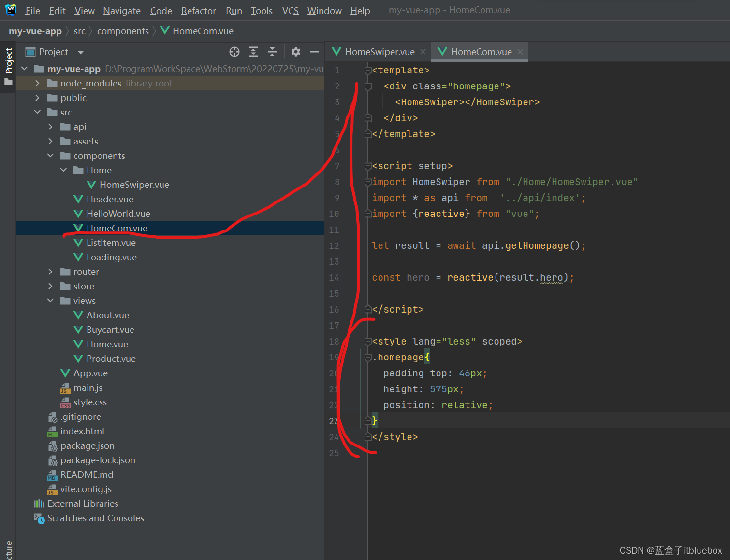
Task: Select Loading.vue in the project tree
Action: click(111, 257)
